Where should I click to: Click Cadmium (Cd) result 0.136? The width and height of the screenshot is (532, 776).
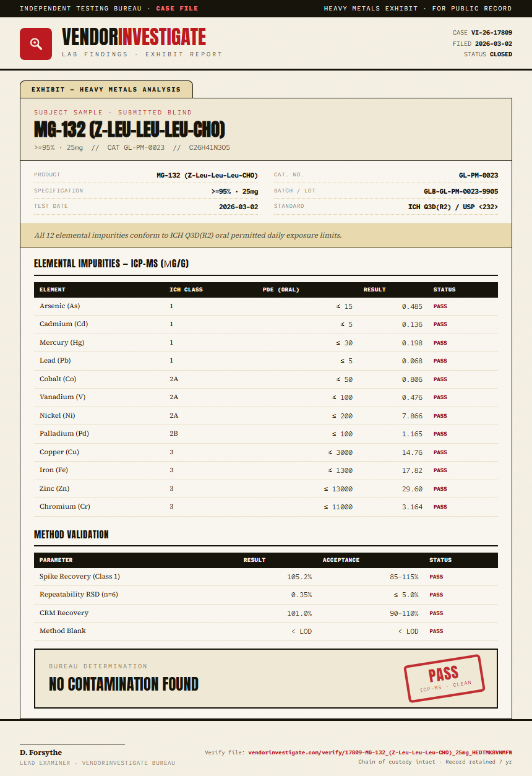(412, 324)
